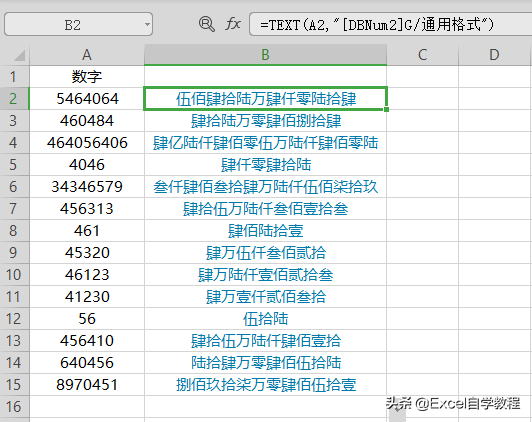Click cell 肆仟零肆拾陆
Image resolution: width=532 pixels, height=422 pixels.
pos(265,165)
